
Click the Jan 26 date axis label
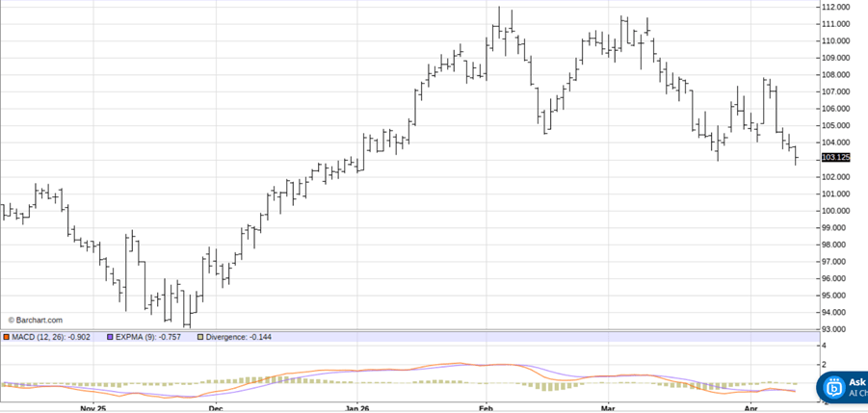click(x=357, y=407)
